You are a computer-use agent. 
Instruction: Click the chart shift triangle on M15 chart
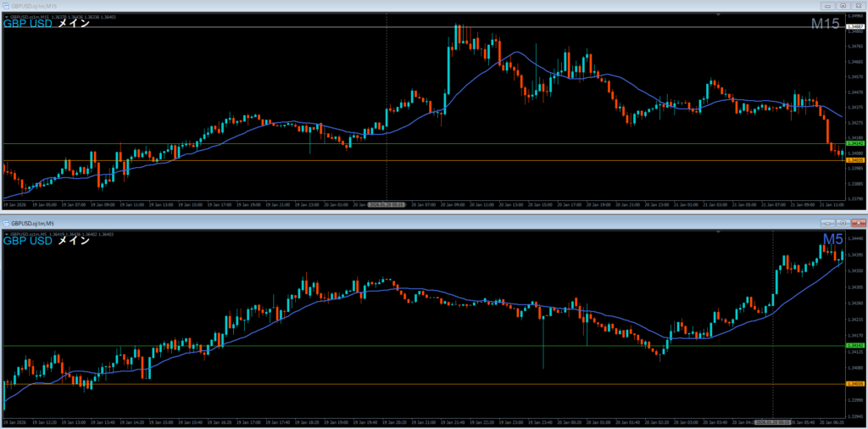click(718, 14)
